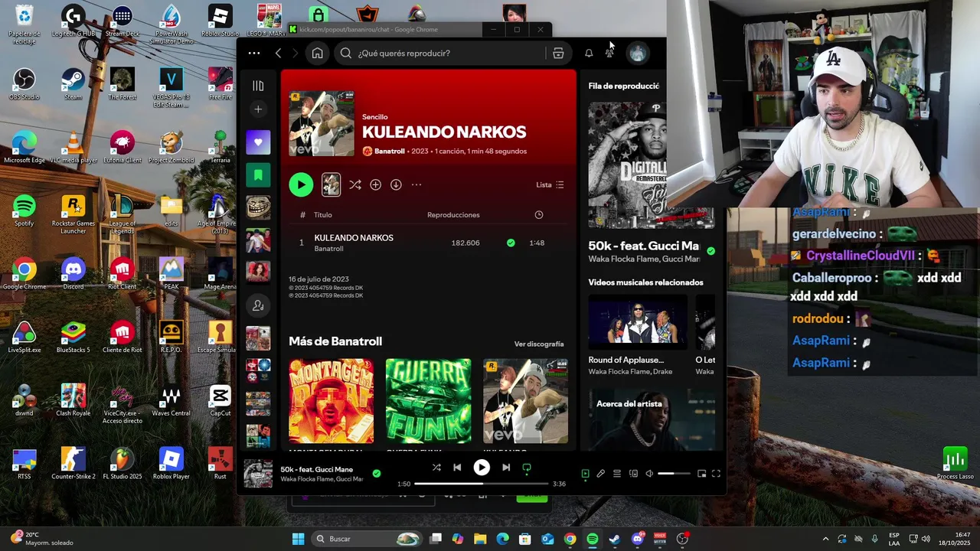This screenshot has width=980, height=551.
Task: Open the mini player
Action: (701, 474)
